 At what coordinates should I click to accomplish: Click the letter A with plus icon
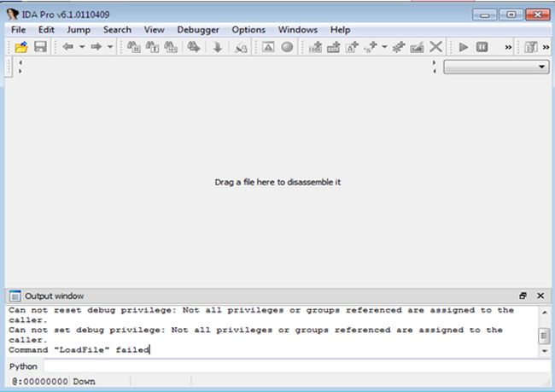pos(352,47)
